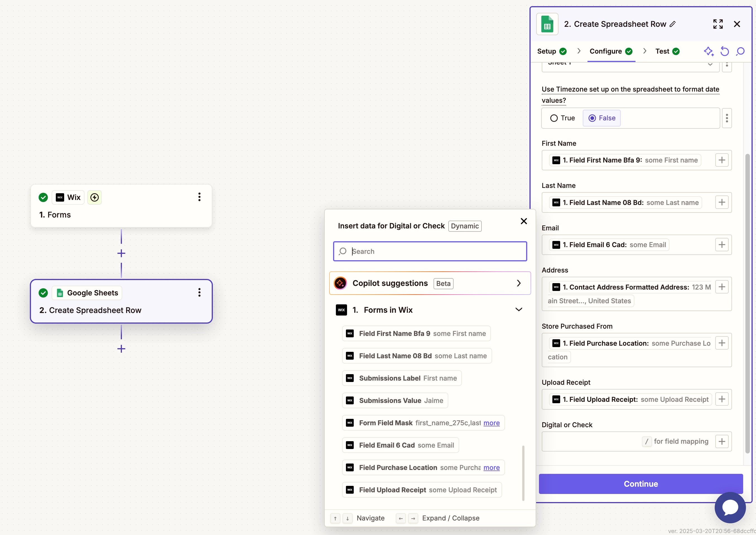This screenshot has height=535, width=756.
Task: Click the configure panel vertical scrollbar
Action: click(747, 303)
